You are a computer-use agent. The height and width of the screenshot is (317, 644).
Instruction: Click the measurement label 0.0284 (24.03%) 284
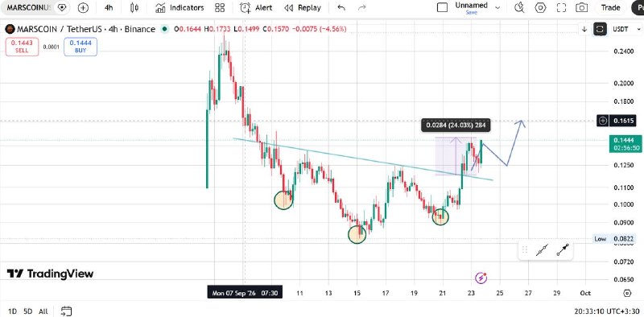tap(456, 125)
